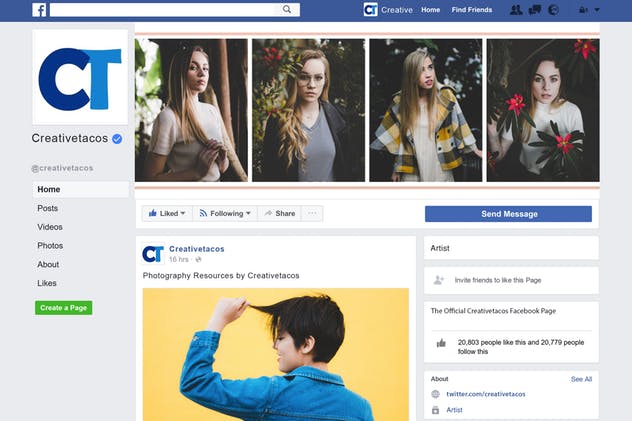Open the Liked dropdown button
This screenshot has height=421, width=632.
[x=167, y=214]
